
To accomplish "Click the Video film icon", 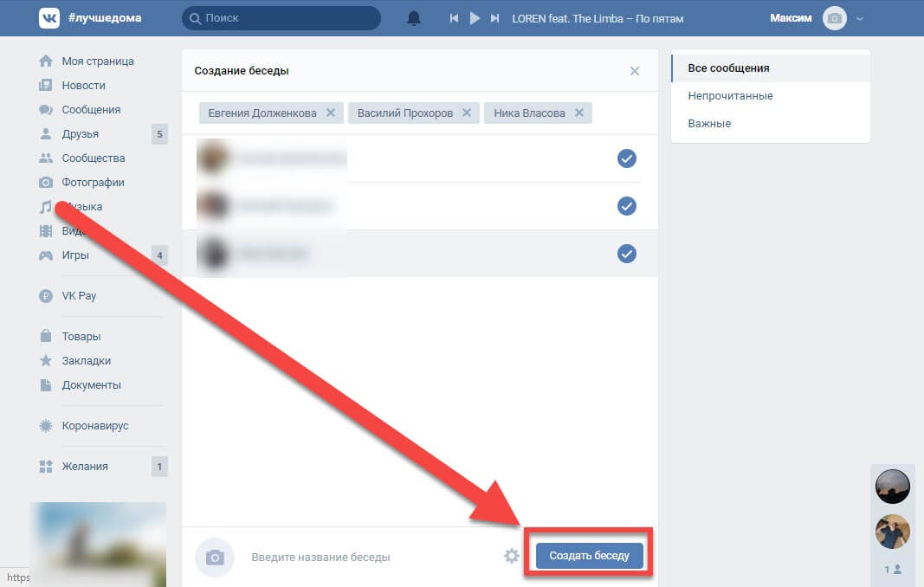I will point(45,231).
